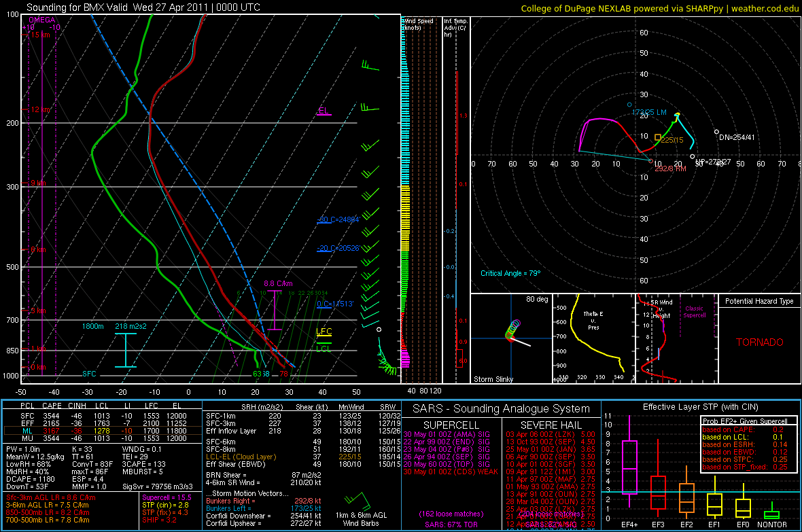802x532 pixels.
Task: Click the Eff Shear (EBWD) row label
Action: [236, 464]
